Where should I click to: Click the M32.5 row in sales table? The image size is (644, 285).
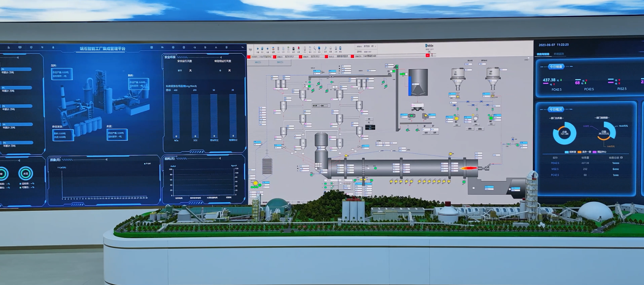coord(584,169)
